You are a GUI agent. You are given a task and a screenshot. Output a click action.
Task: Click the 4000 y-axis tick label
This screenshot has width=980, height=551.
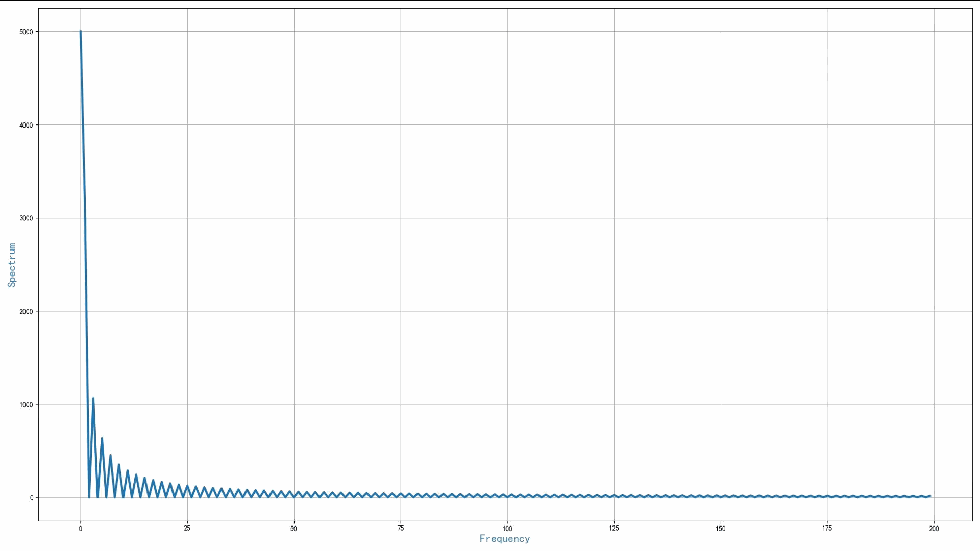point(26,125)
